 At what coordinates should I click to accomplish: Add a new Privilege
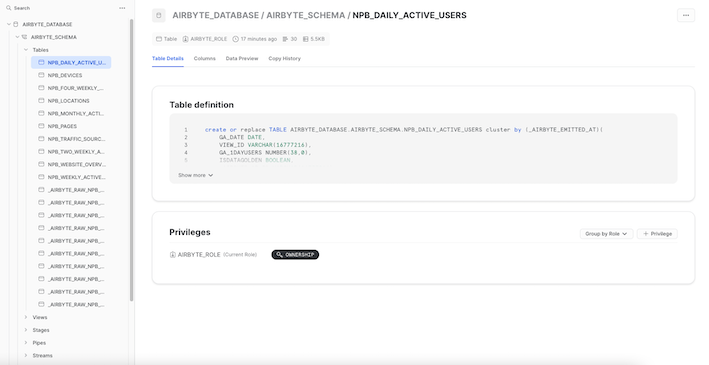tap(657, 234)
